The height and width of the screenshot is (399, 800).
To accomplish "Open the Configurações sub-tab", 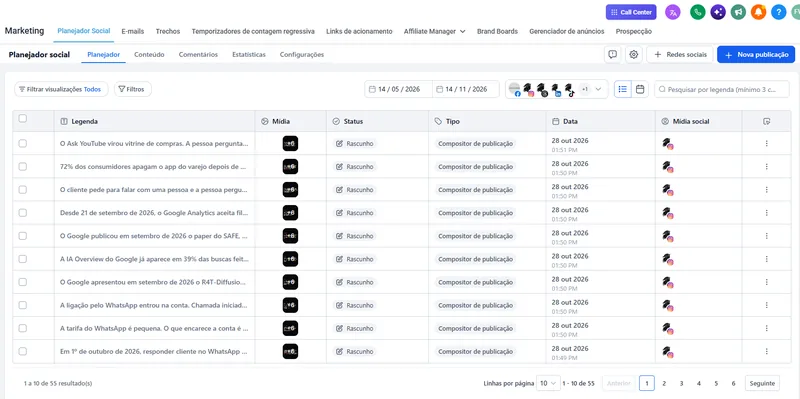I will pyautogui.click(x=302, y=55).
